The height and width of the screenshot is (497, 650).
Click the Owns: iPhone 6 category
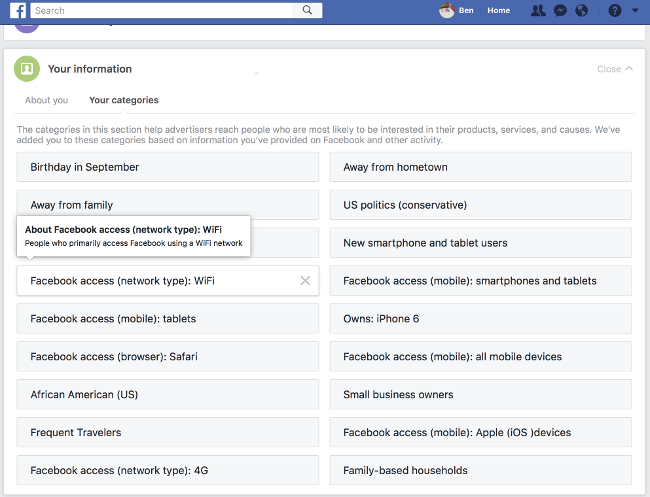click(480, 319)
